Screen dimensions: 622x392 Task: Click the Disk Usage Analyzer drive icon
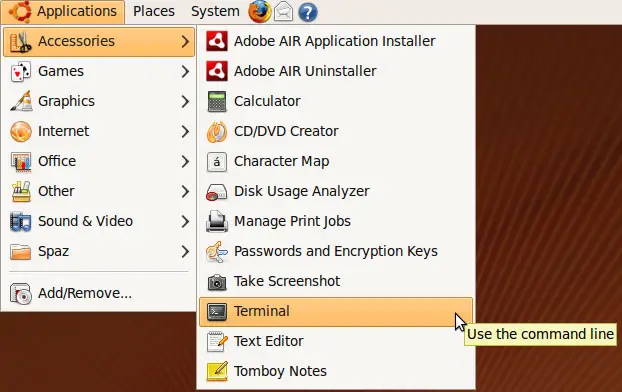coord(217,192)
